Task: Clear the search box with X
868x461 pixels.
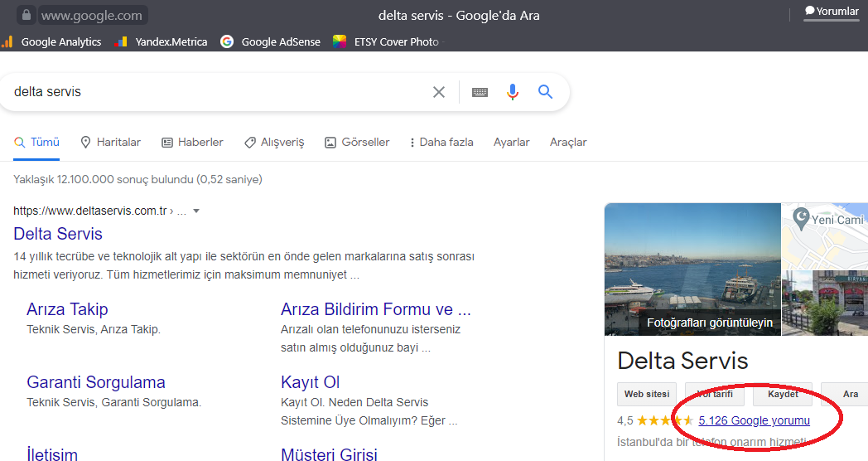Action: point(438,92)
